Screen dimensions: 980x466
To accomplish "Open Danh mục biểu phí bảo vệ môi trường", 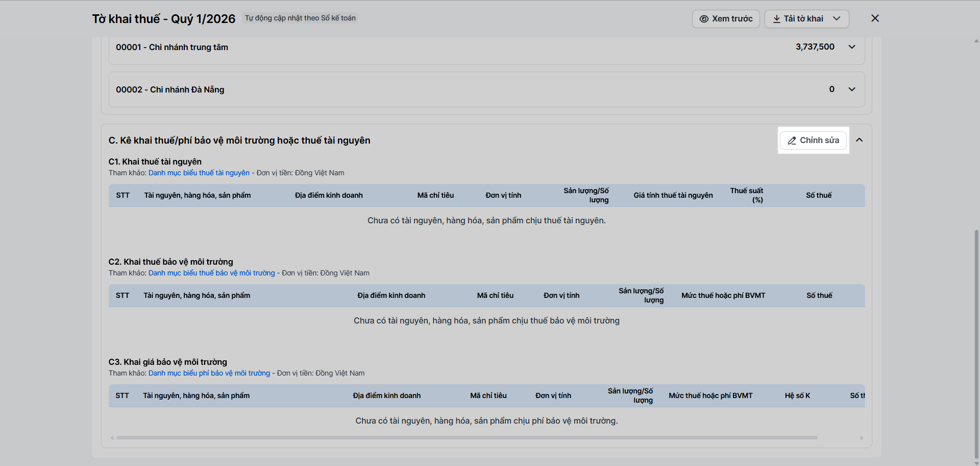I will coord(209,373).
